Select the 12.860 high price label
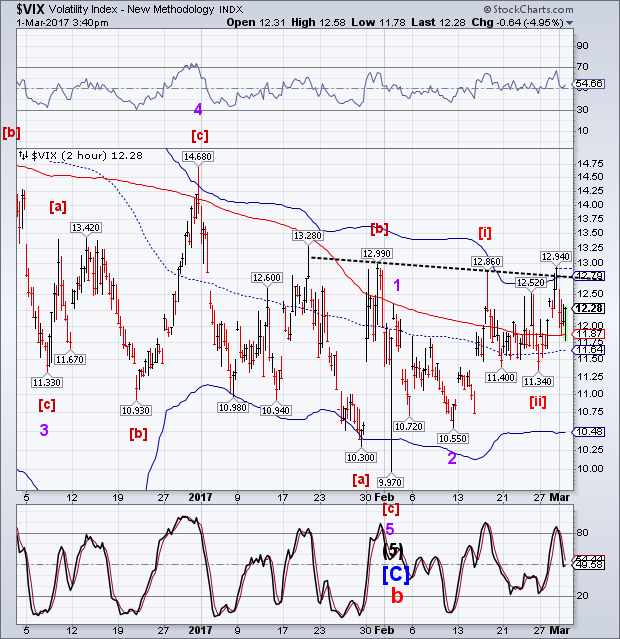The image size is (620, 639). tap(486, 261)
